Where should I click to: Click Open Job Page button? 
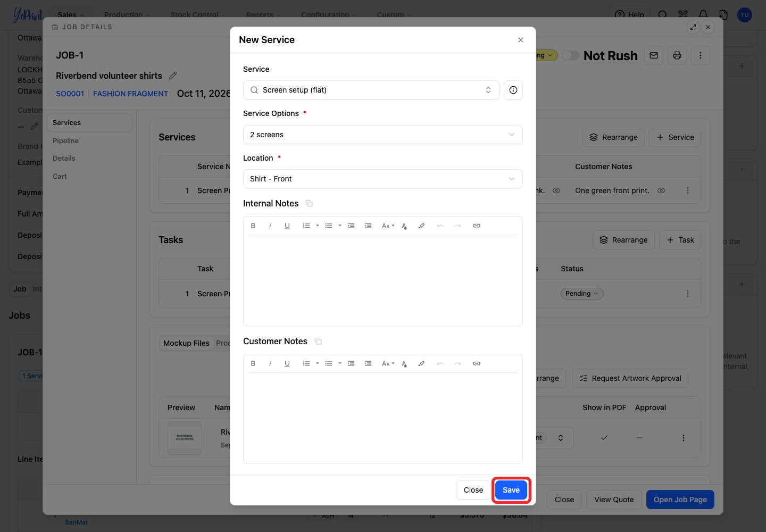coord(680,500)
